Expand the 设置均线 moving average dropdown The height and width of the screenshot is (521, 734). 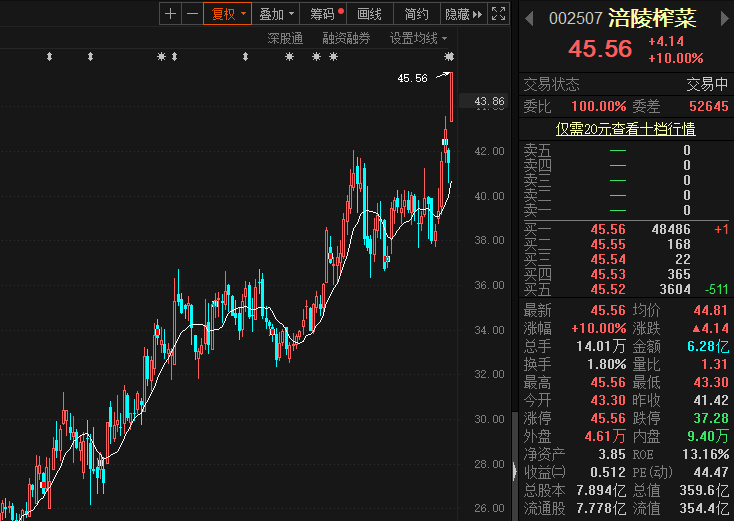[x=419, y=38]
